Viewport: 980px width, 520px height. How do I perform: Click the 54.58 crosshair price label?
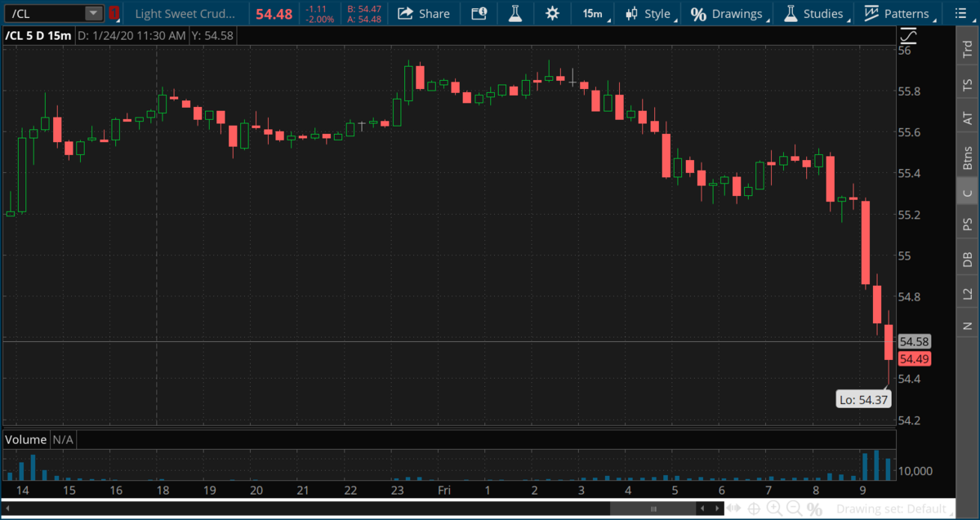click(x=914, y=342)
